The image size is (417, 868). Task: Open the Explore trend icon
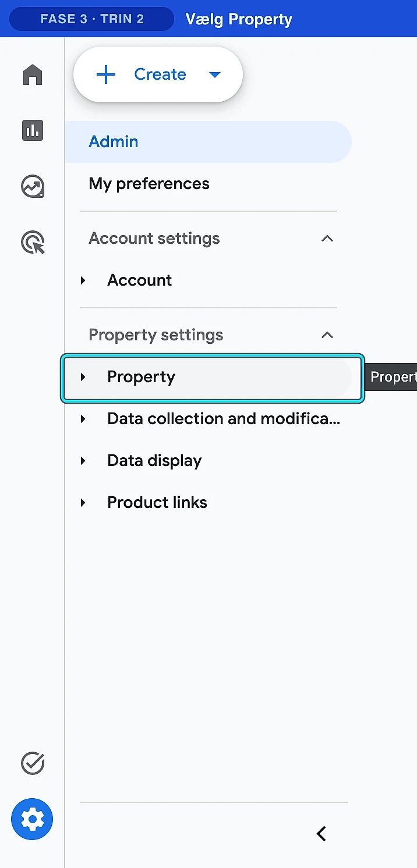click(33, 187)
